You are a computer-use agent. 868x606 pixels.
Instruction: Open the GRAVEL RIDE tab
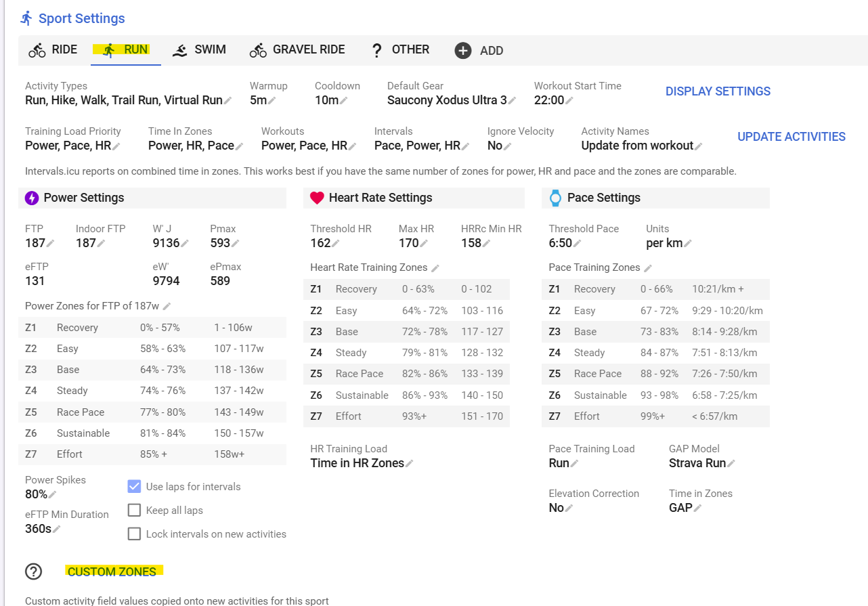click(297, 49)
